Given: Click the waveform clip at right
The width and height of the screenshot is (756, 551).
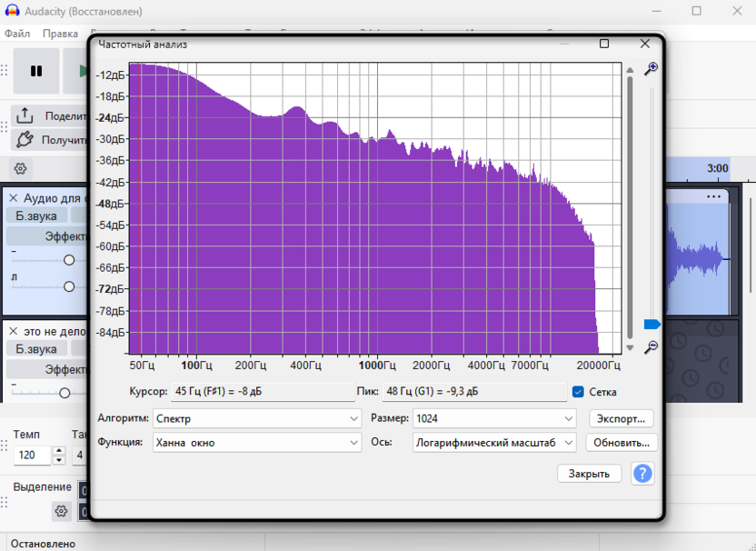Looking at the screenshot, I should (698, 259).
